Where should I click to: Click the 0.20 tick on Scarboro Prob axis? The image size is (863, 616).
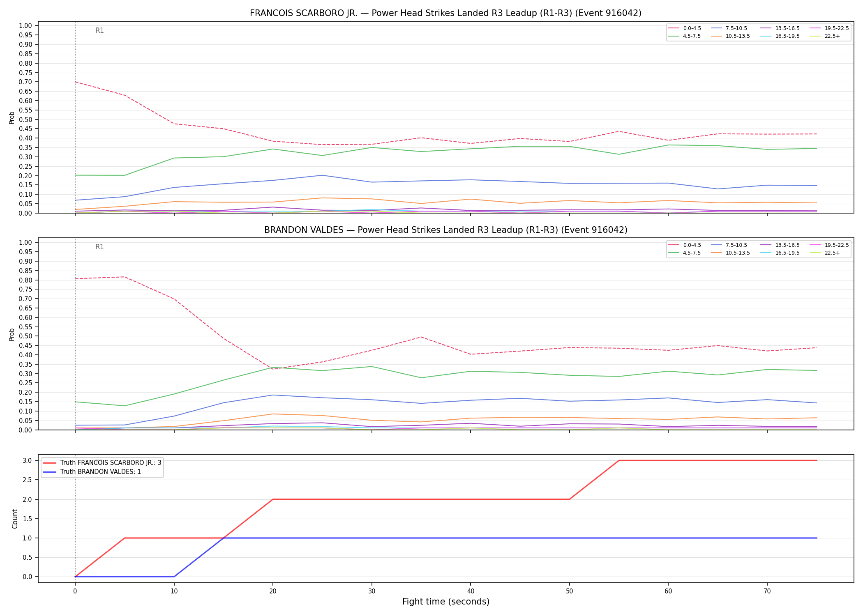pos(25,176)
